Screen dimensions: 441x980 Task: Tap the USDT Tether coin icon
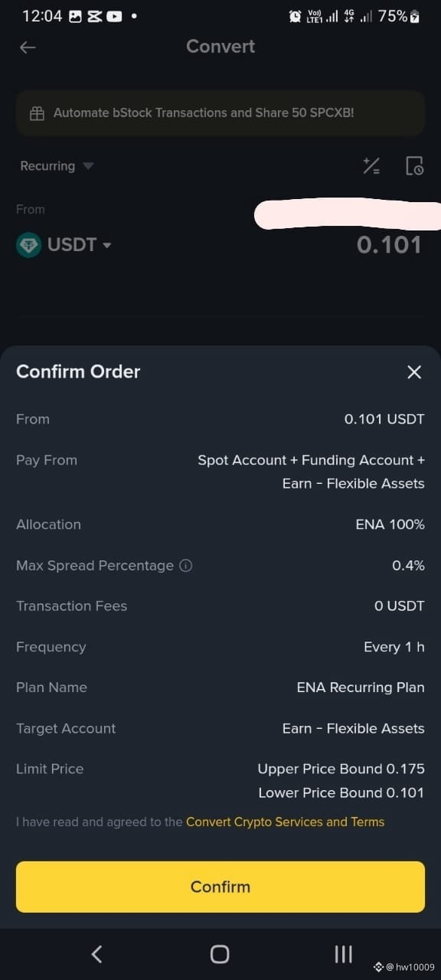[28, 245]
